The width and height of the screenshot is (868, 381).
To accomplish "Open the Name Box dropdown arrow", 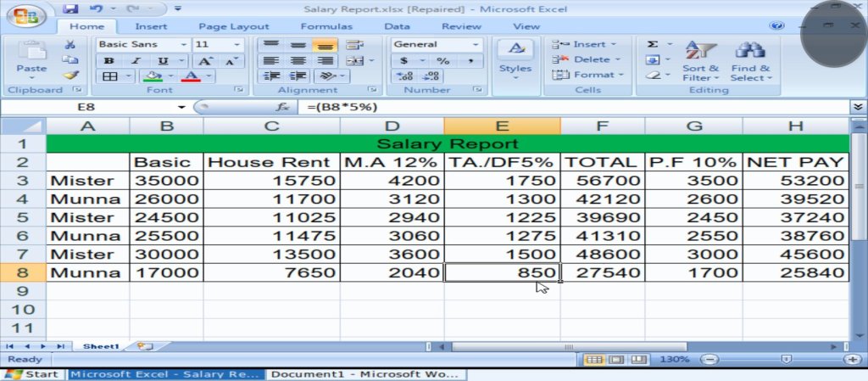I will tap(181, 108).
